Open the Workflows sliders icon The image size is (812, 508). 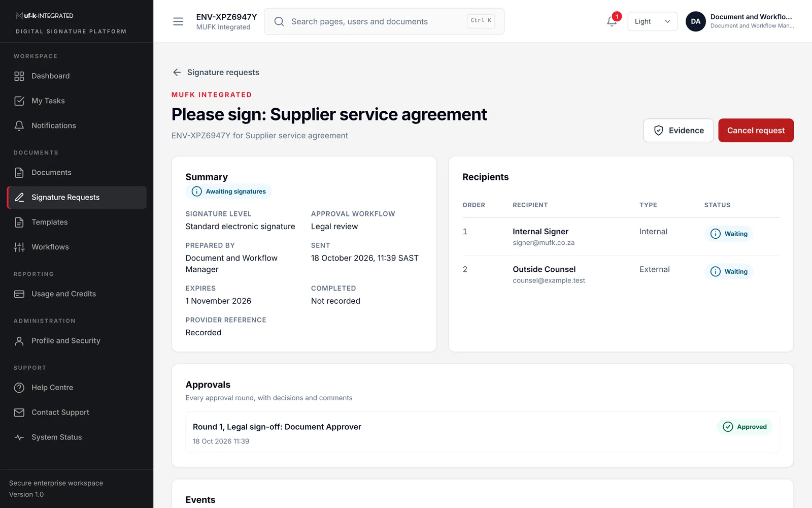(x=19, y=247)
